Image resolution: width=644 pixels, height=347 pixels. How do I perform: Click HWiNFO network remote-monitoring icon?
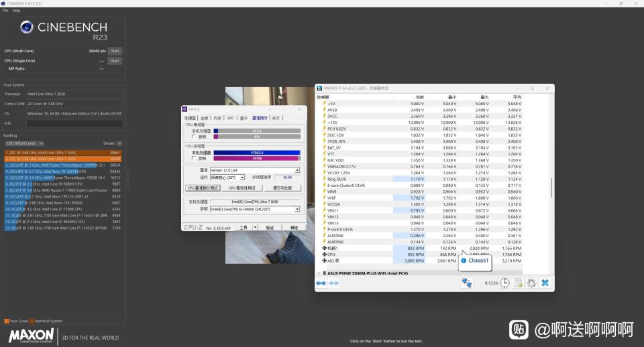467,283
